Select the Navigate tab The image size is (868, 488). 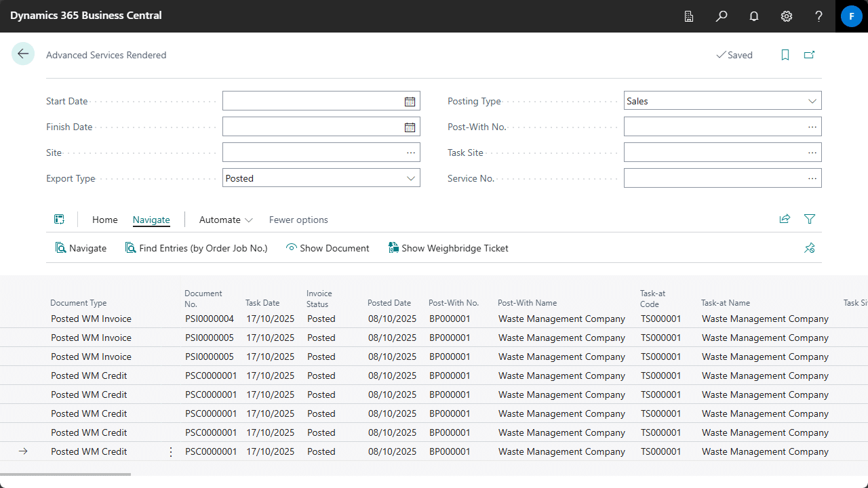coord(151,220)
